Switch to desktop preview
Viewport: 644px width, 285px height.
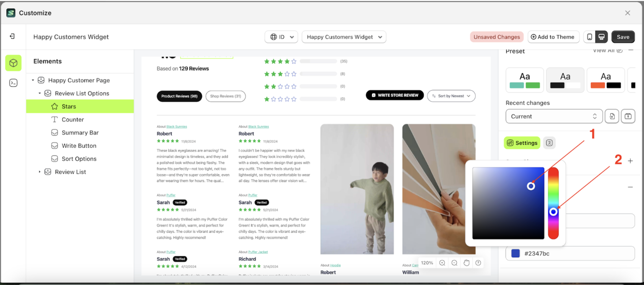602,37
